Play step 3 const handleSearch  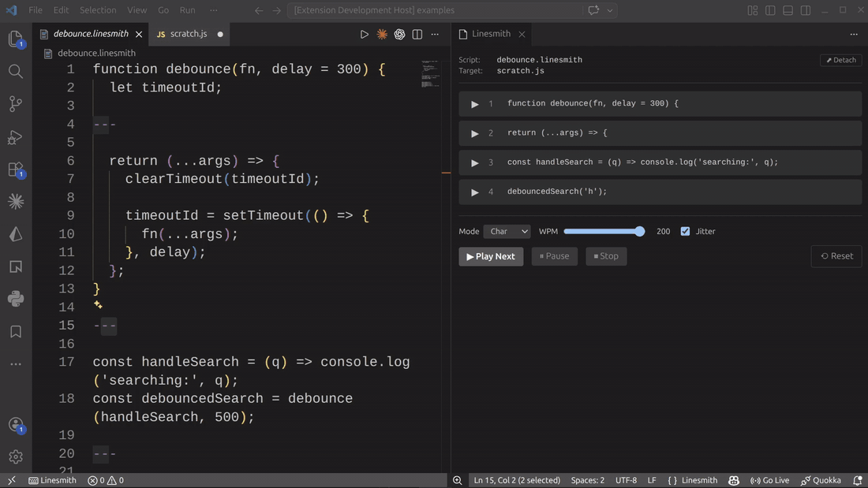pyautogui.click(x=474, y=162)
